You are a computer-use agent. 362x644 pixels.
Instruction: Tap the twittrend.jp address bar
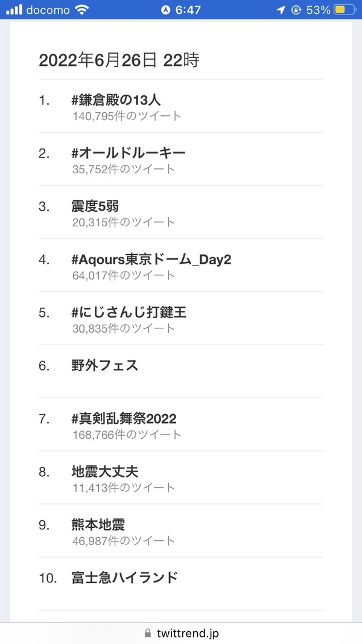click(181, 633)
